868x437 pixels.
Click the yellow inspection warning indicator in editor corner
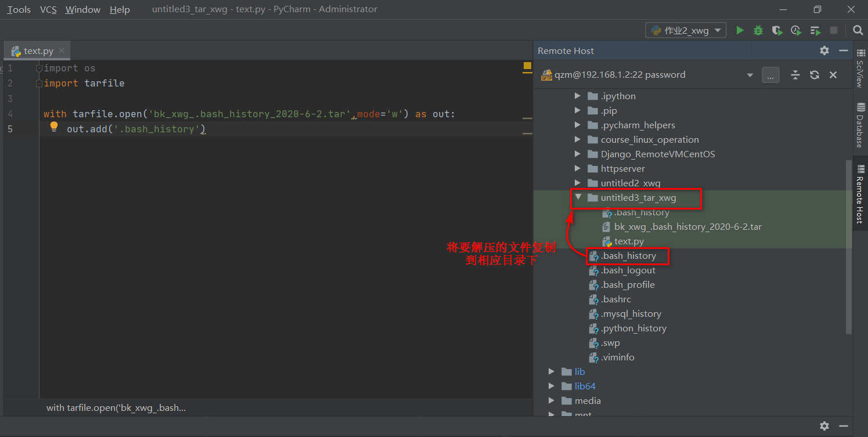[x=527, y=66]
